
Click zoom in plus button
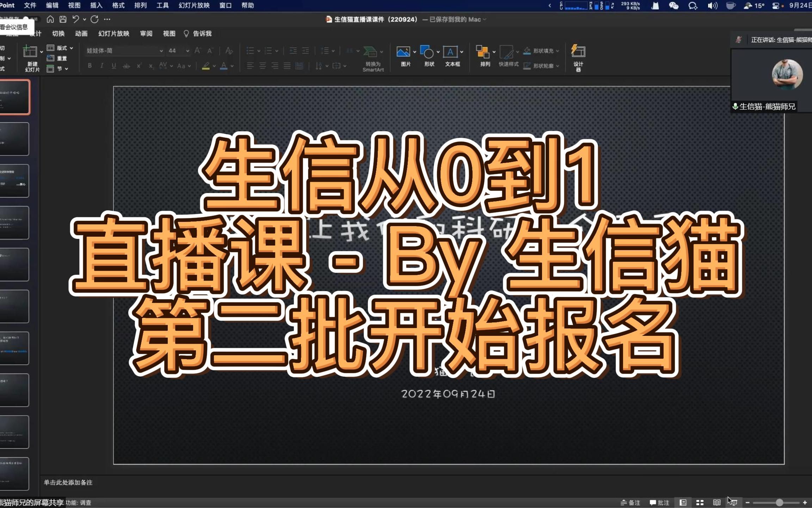click(805, 502)
